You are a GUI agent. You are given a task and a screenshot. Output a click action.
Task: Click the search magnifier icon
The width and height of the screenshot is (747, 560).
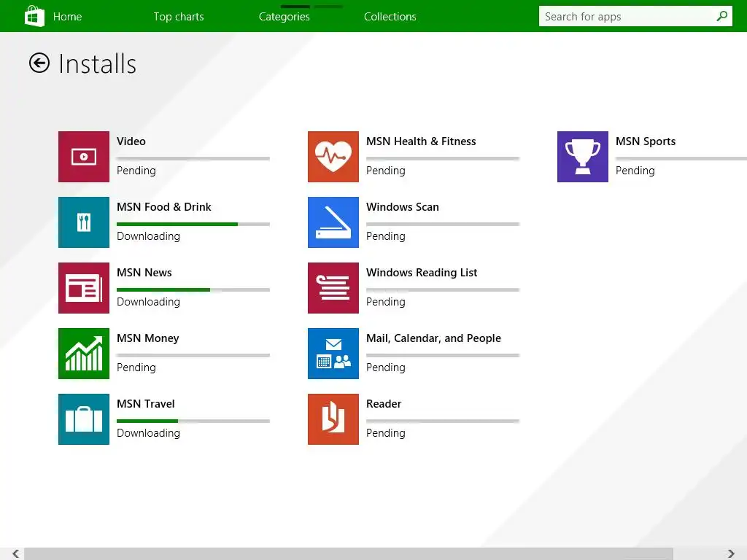click(721, 16)
